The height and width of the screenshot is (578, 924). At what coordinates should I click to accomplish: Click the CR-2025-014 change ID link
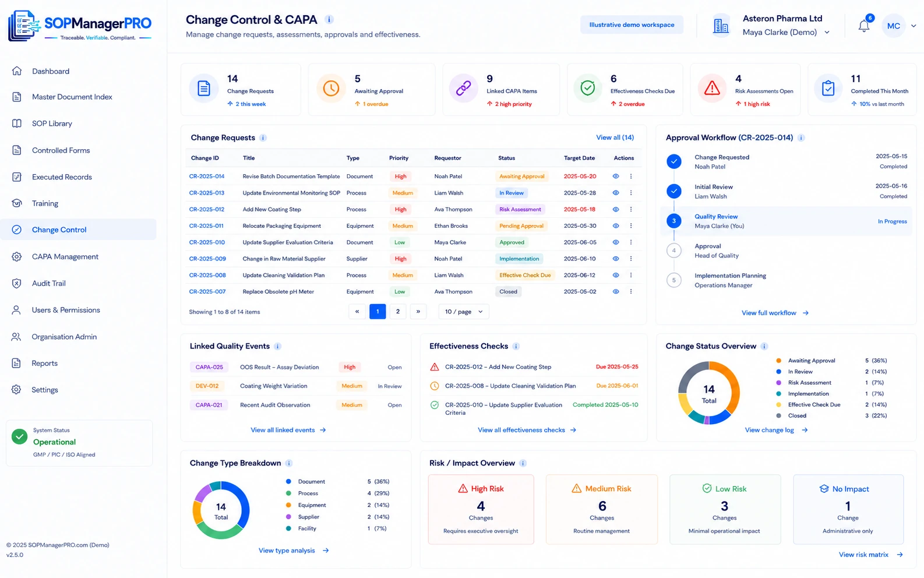(207, 177)
